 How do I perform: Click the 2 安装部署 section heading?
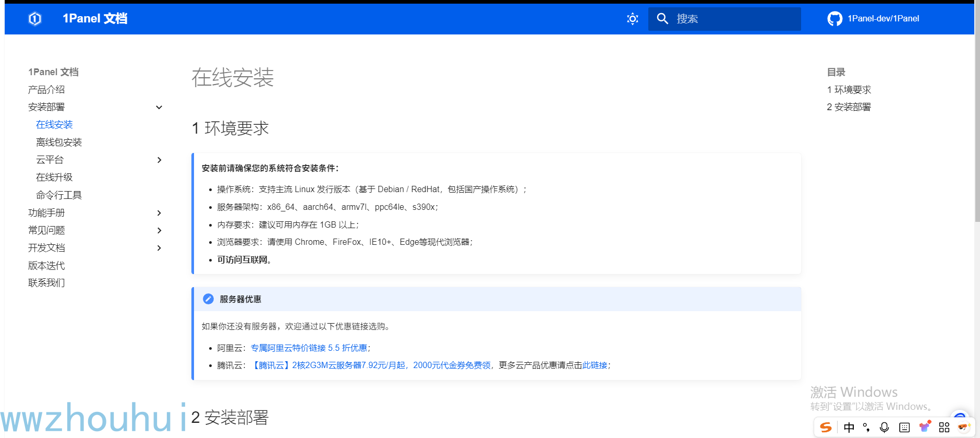230,418
